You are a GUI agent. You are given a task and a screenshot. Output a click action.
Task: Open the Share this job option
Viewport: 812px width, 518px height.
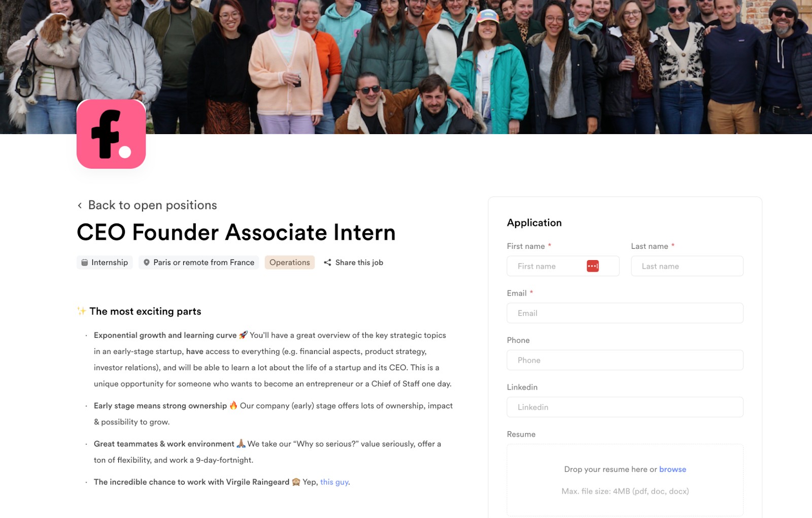[x=354, y=263]
